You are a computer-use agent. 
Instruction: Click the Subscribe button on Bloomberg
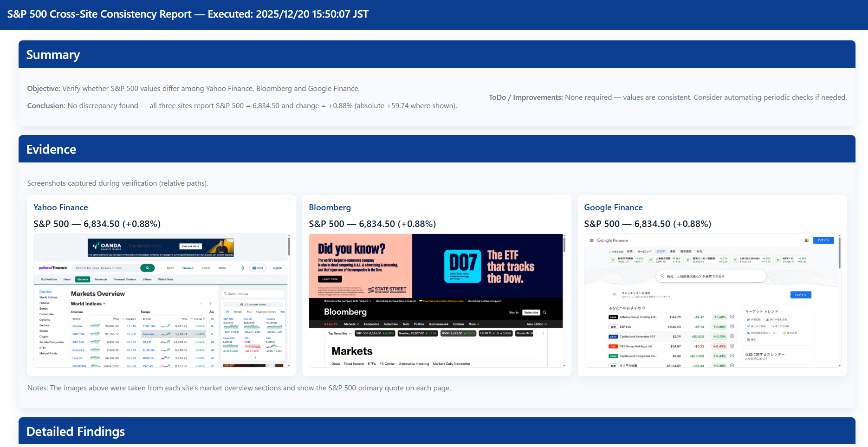click(x=531, y=312)
